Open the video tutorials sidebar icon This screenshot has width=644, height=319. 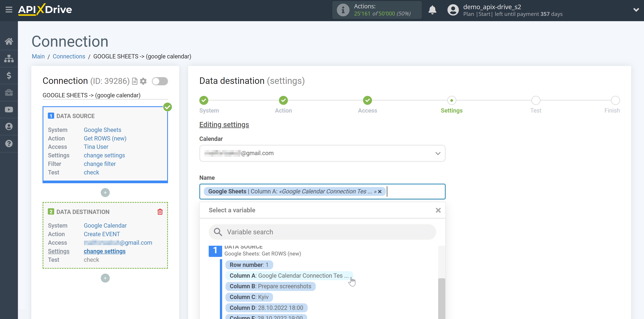[9, 110]
